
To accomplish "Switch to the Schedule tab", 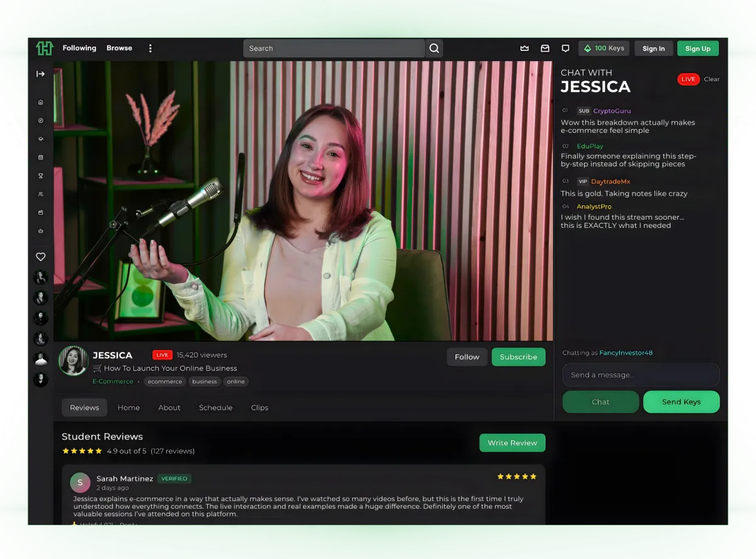I will [216, 408].
